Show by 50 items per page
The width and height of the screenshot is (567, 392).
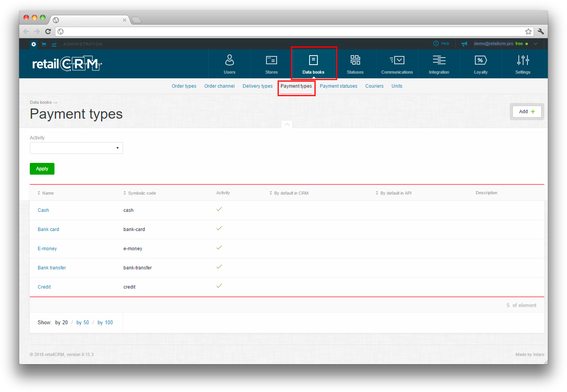(x=83, y=323)
